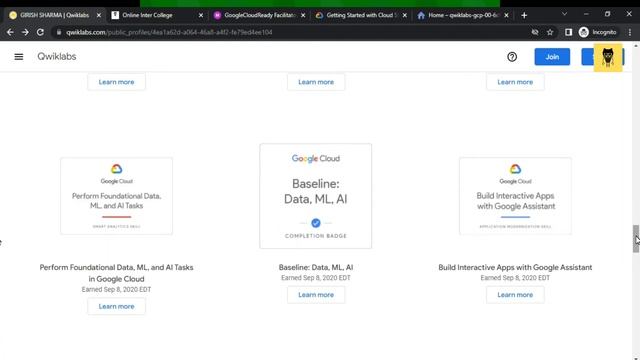Click Earned date under Perform Foundational Data

(116, 289)
